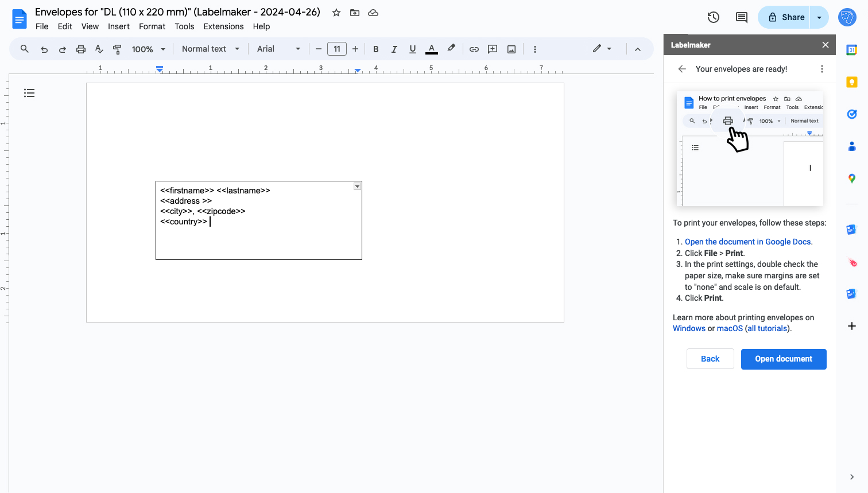Click the Insert link icon
The image size is (868, 493).
474,49
